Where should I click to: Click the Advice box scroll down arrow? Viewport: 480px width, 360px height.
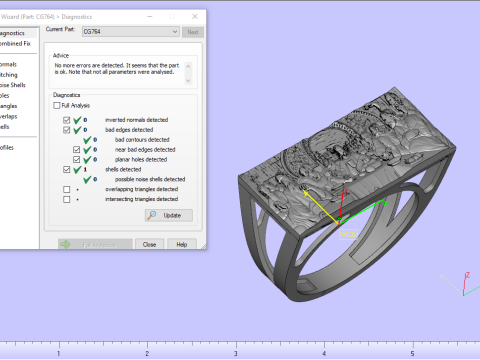188,80
